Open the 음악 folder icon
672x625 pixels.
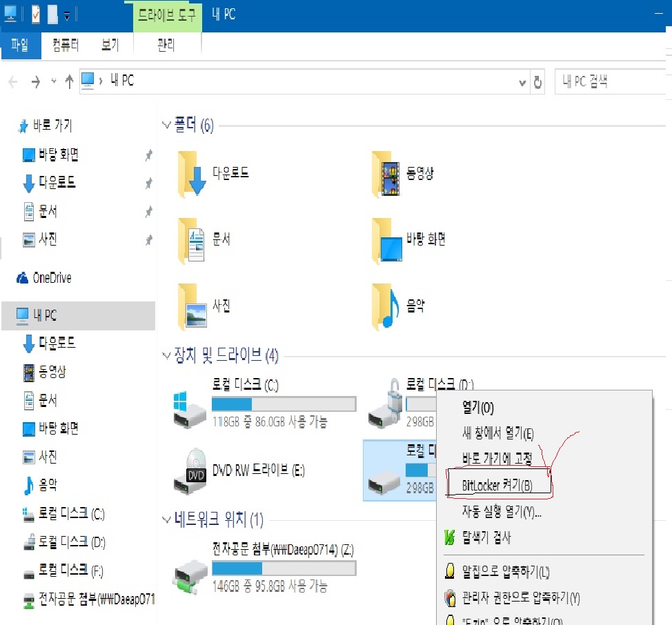click(386, 306)
